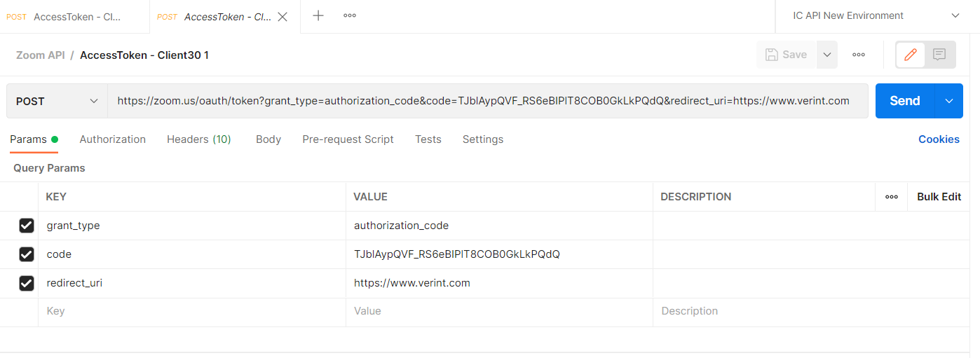Open the POST method dropdown
This screenshot has width=980, height=358.
pyautogui.click(x=57, y=101)
